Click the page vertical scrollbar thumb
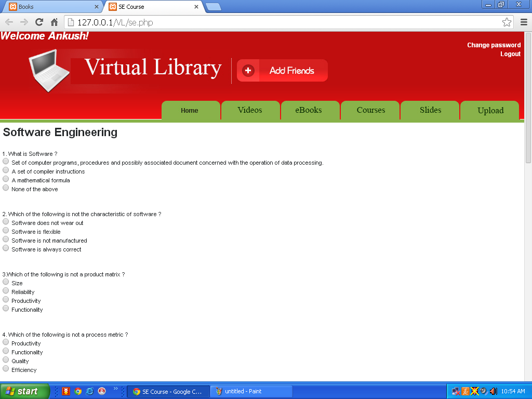 pos(528,98)
